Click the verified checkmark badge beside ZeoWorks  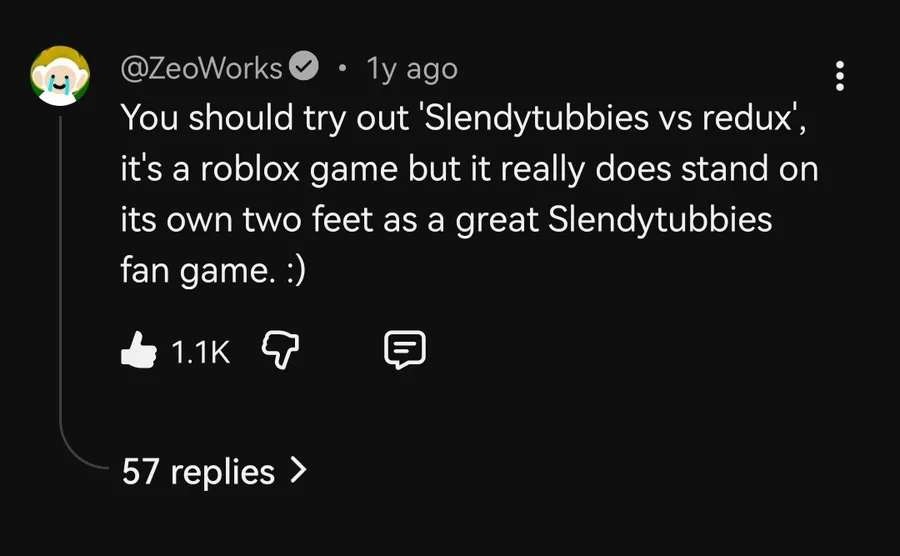[304, 68]
